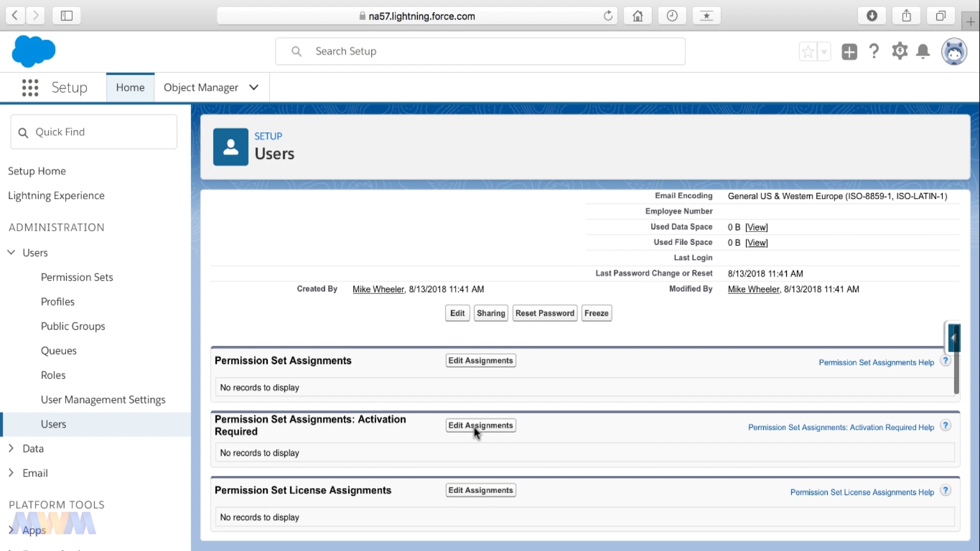
Task: Open Lightning Experience in sidebar
Action: [x=56, y=195]
